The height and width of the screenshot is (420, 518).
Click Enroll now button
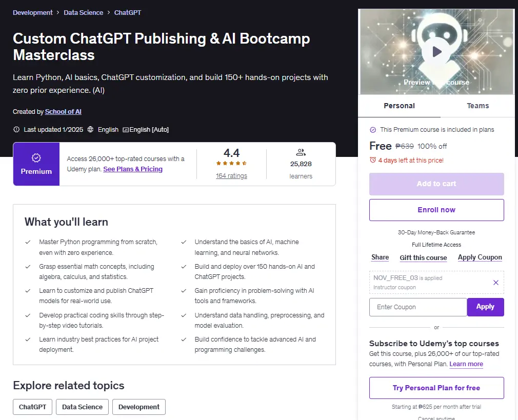pyautogui.click(x=436, y=210)
